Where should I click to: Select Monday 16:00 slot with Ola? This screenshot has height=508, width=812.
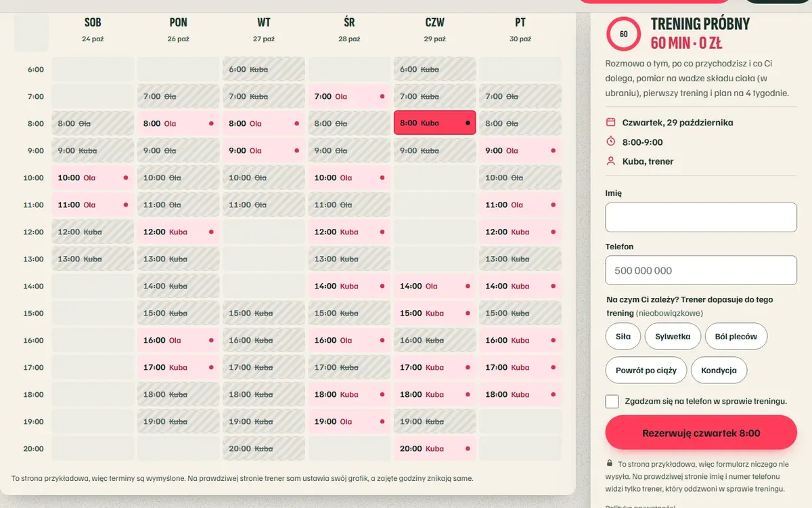[179, 340]
